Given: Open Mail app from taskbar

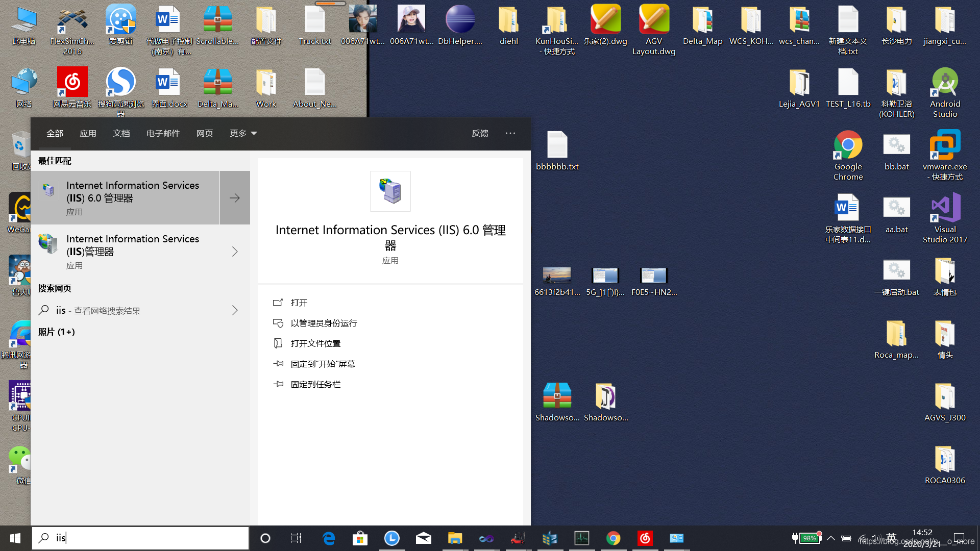Looking at the screenshot, I should 424,538.
